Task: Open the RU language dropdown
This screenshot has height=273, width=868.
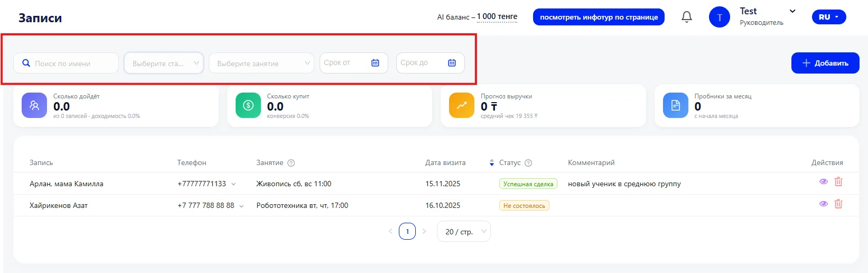Action: [x=829, y=17]
